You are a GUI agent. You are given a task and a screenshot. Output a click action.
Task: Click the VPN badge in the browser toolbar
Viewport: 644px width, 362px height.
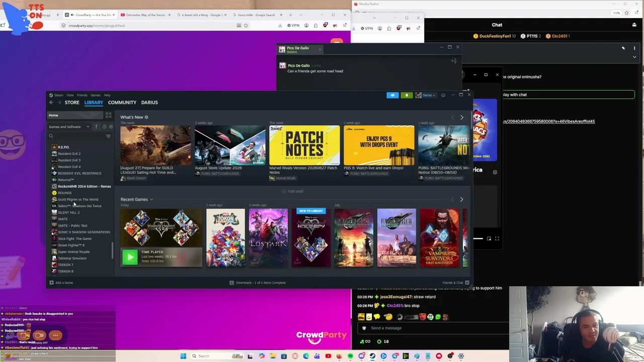coord(293,25)
